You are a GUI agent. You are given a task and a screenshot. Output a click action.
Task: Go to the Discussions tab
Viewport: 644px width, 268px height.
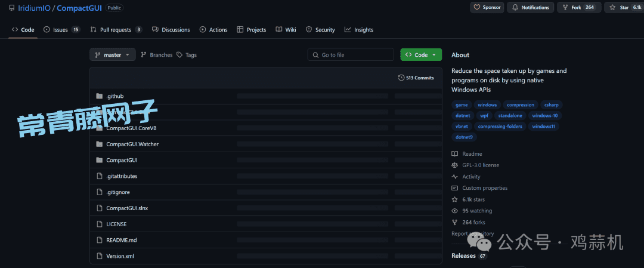click(171, 30)
